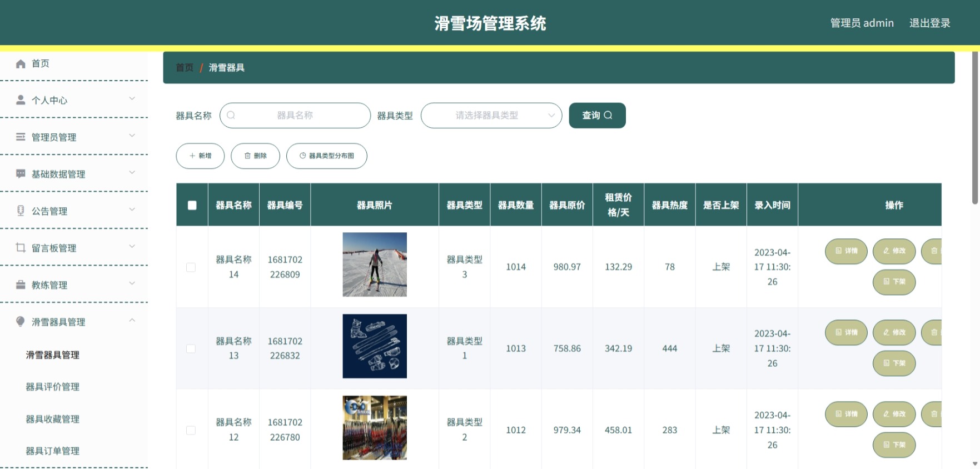Click the scrollbar down arrow
Image resolution: width=980 pixels, height=469 pixels.
[x=975, y=464]
